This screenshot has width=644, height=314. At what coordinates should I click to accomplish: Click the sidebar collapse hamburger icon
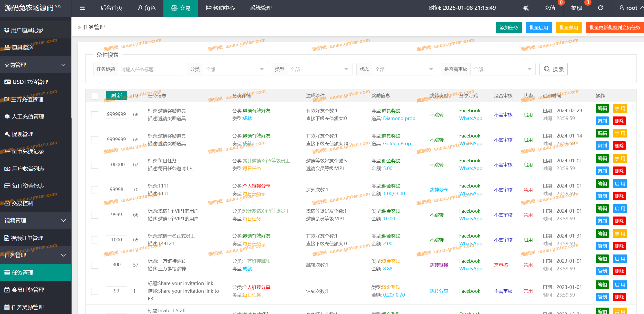pyautogui.click(x=82, y=8)
